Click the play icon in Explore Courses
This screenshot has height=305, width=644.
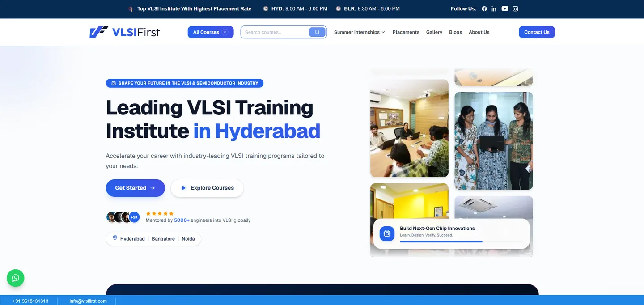pyautogui.click(x=183, y=188)
